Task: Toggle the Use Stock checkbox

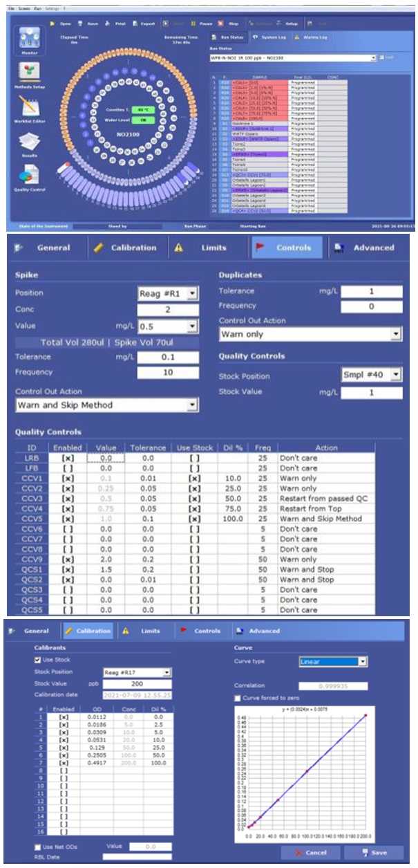Action: (x=38, y=660)
